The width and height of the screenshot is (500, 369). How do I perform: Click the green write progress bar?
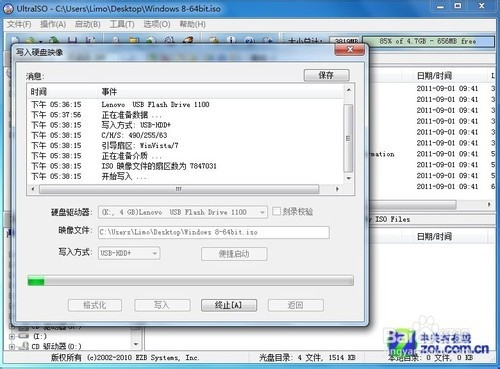click(191, 281)
